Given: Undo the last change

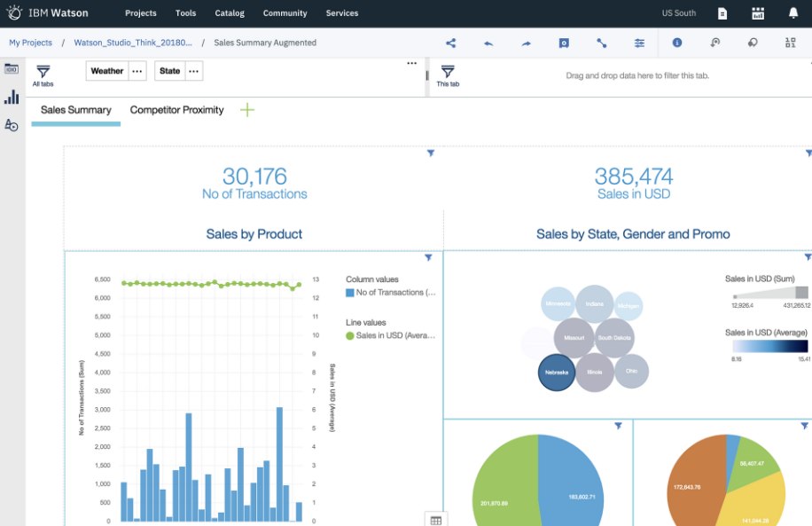Looking at the screenshot, I should 488,43.
